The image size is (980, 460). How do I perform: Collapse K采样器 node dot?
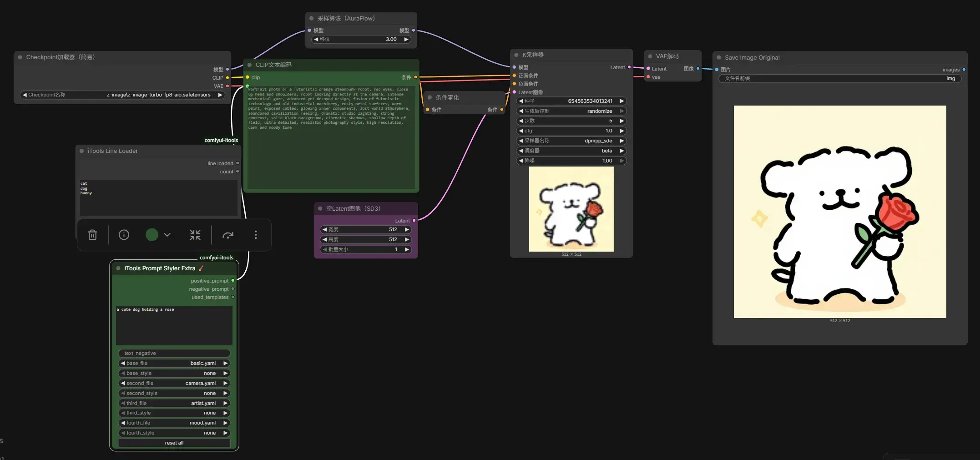(x=516, y=55)
